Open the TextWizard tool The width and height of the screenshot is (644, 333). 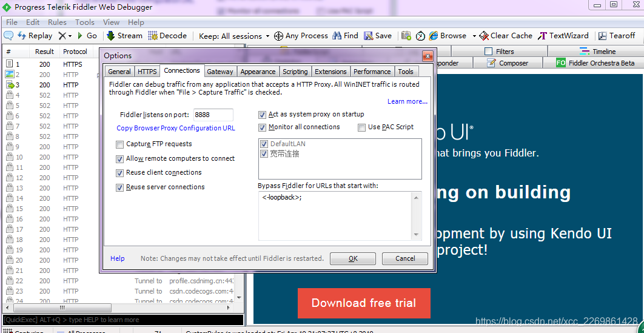coord(563,36)
